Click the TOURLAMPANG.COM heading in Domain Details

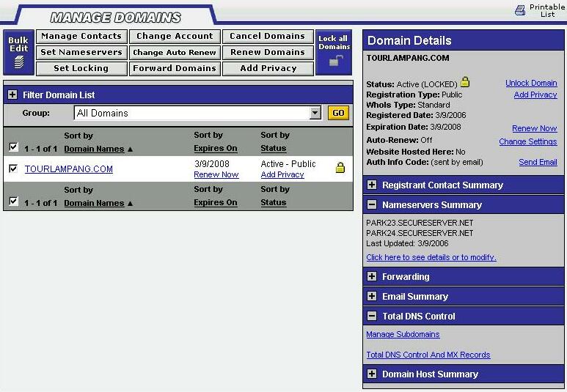408,58
